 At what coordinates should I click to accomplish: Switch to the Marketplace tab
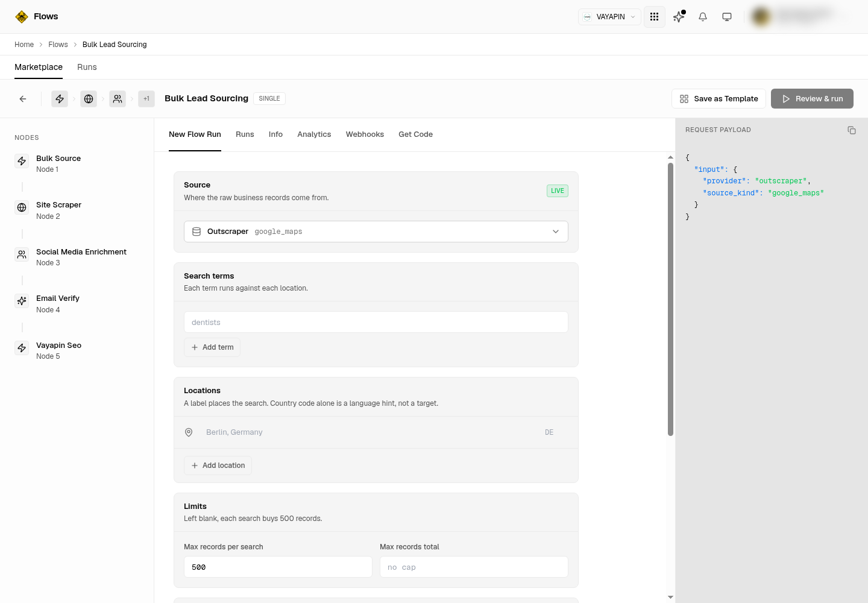39,67
